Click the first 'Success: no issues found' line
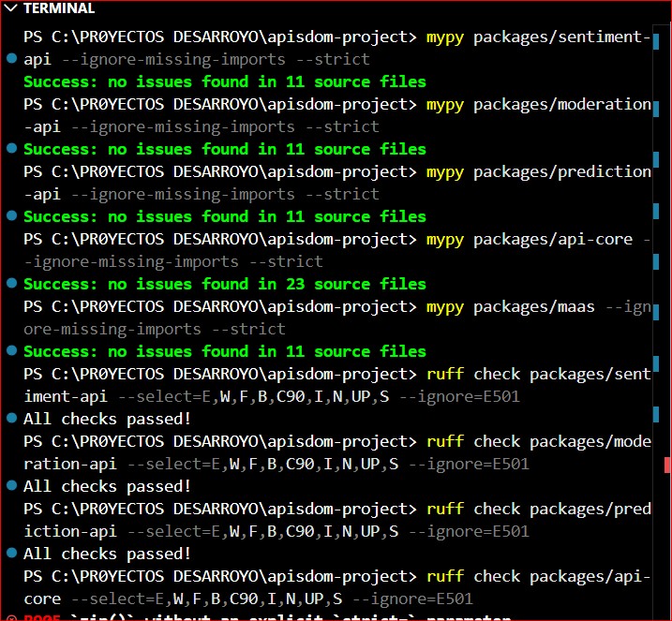 (225, 81)
